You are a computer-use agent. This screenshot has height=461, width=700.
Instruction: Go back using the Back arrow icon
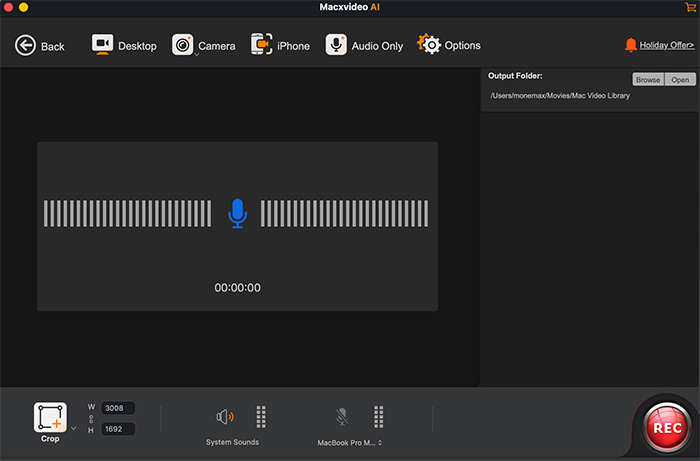coord(25,46)
